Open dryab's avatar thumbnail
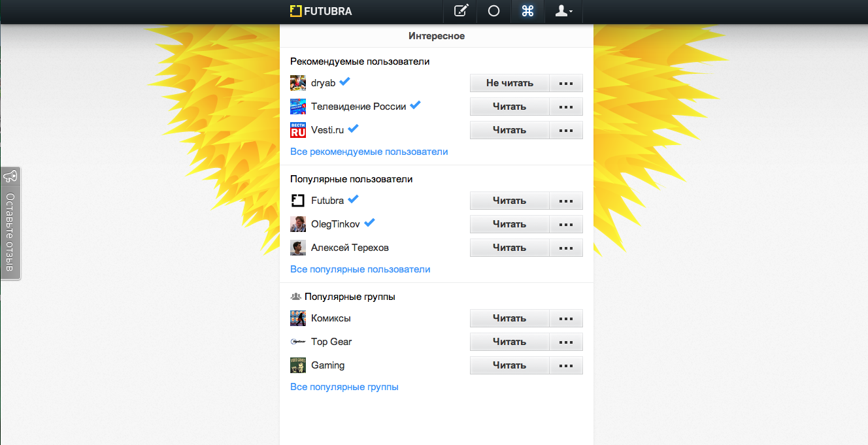 point(298,83)
